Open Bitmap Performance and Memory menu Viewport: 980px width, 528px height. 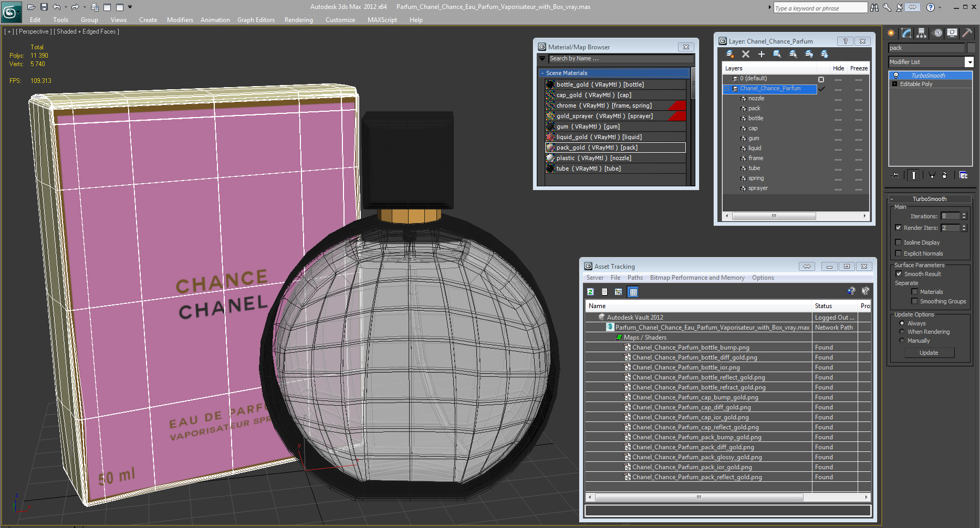tap(697, 278)
